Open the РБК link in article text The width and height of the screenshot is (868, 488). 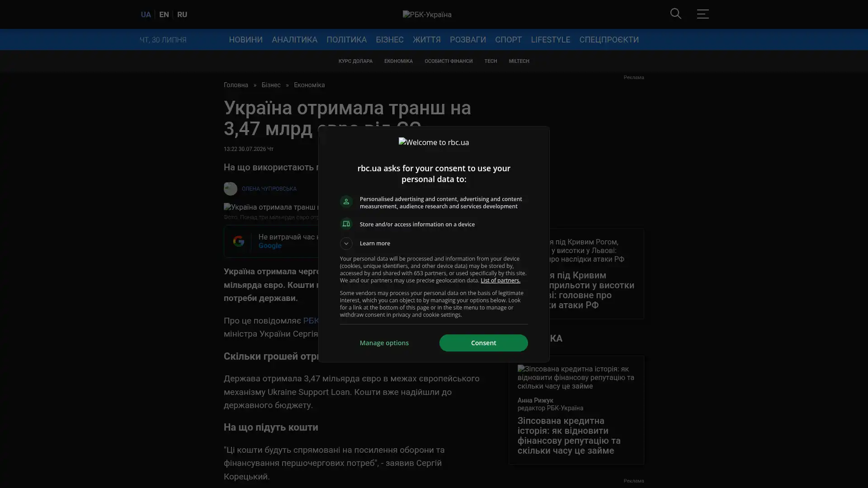(x=311, y=321)
